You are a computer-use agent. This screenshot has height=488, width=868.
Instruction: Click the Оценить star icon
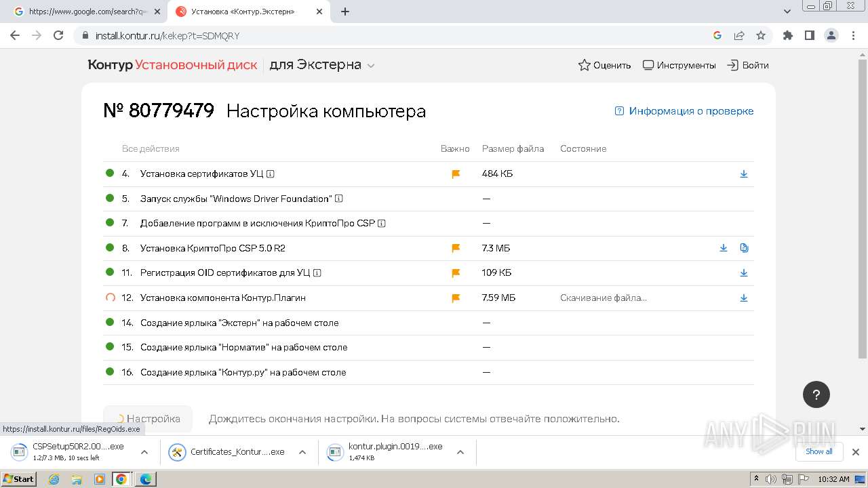[584, 65]
